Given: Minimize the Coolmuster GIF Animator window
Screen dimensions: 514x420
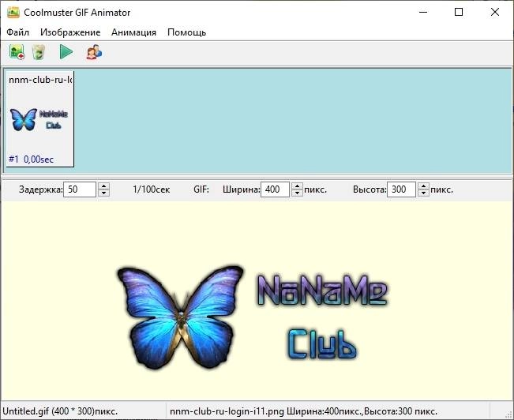Looking at the screenshot, I should coord(423,13).
